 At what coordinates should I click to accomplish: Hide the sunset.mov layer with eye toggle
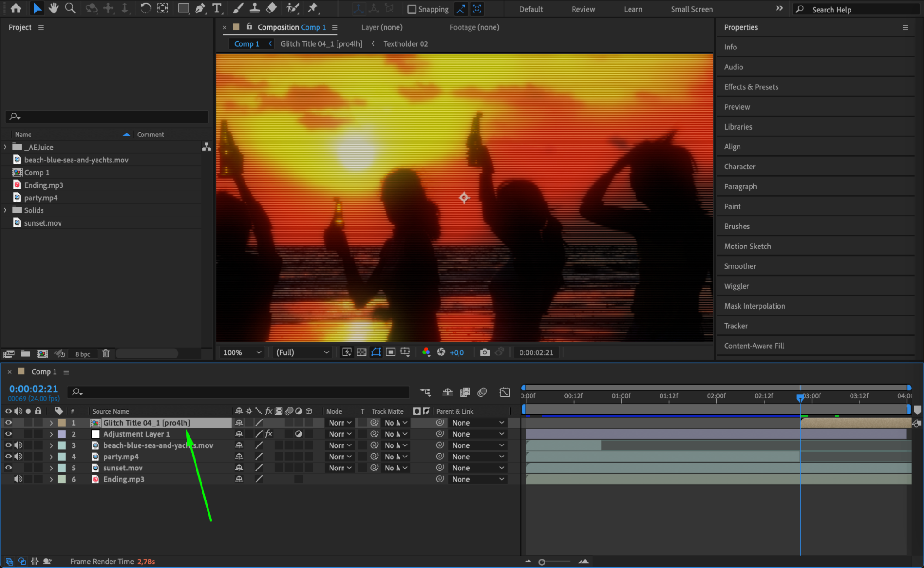click(x=8, y=468)
